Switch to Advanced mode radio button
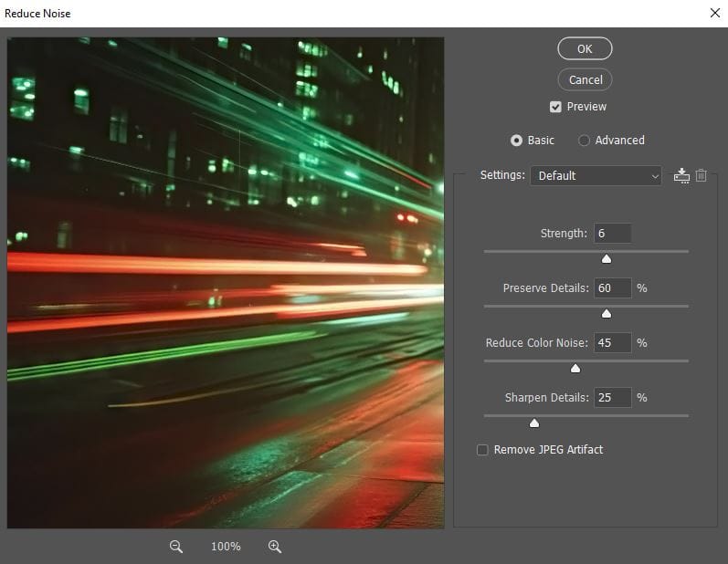Viewport: 728px width, 564px height. [x=584, y=141]
